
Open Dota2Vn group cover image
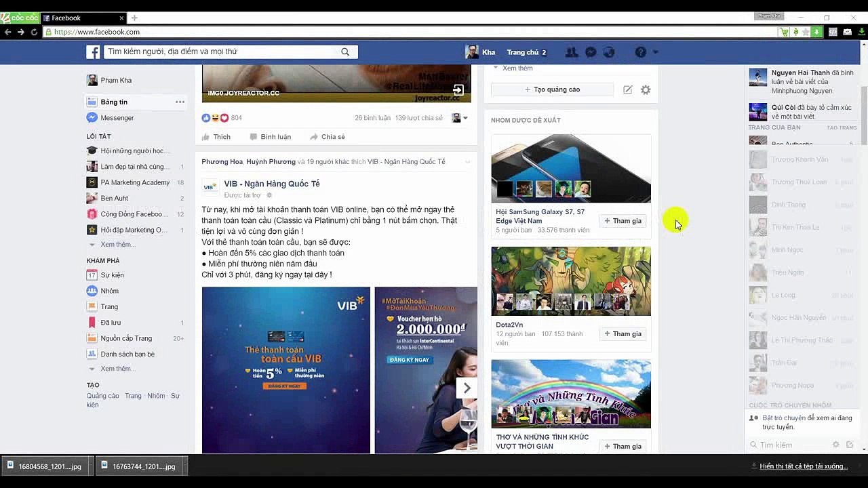coord(571,281)
